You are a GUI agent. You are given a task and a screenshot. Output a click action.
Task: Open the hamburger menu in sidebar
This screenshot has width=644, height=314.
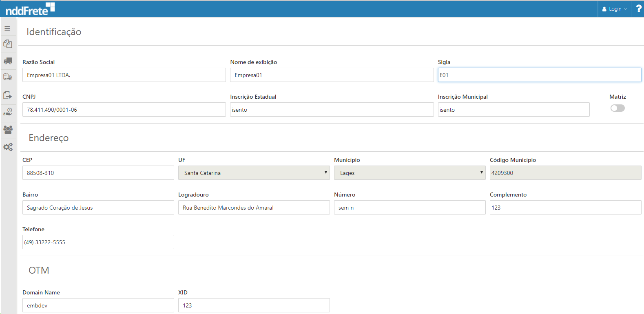7,29
